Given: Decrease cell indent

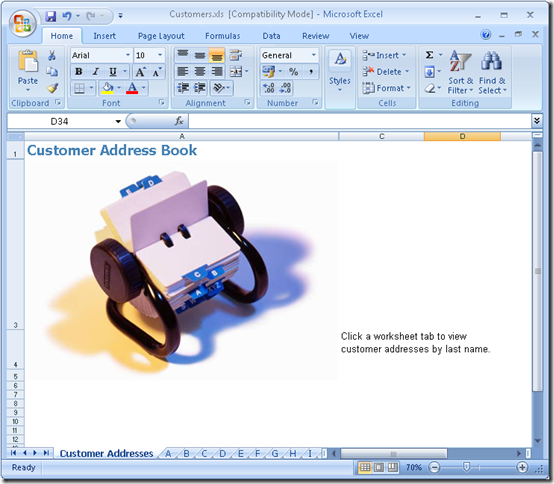Looking at the screenshot, I should coord(183,88).
